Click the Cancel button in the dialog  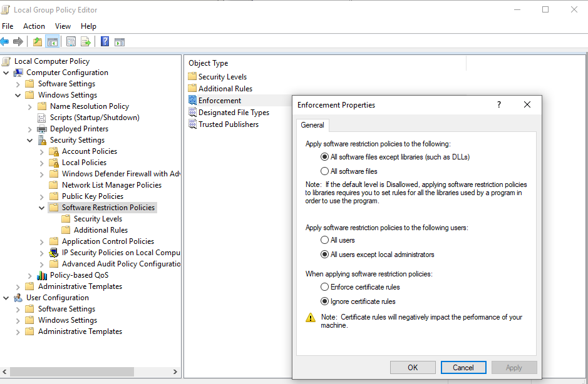(463, 368)
